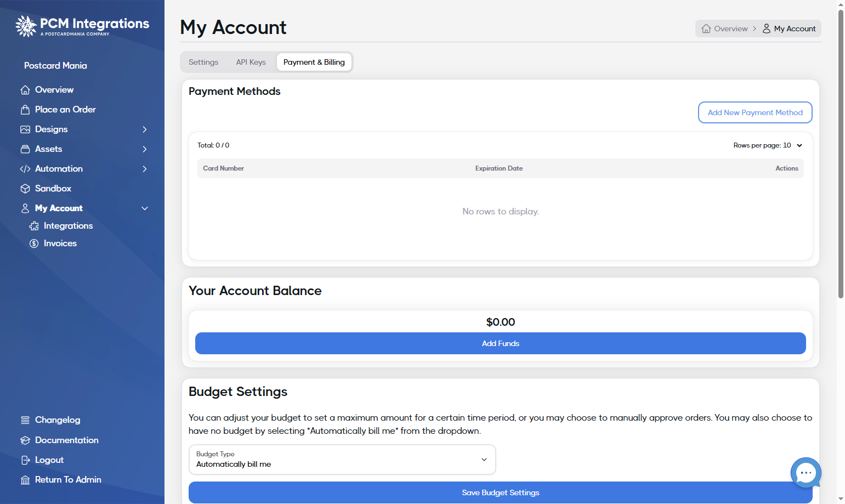
Task: Click the Actions column header
Action: click(787, 168)
